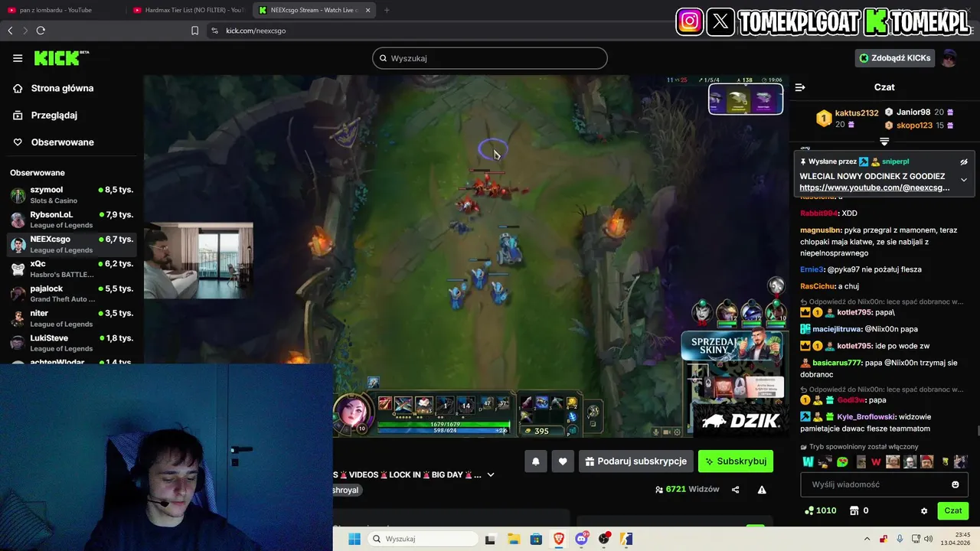
Task: Open chat settings gear icon
Action: (924, 511)
